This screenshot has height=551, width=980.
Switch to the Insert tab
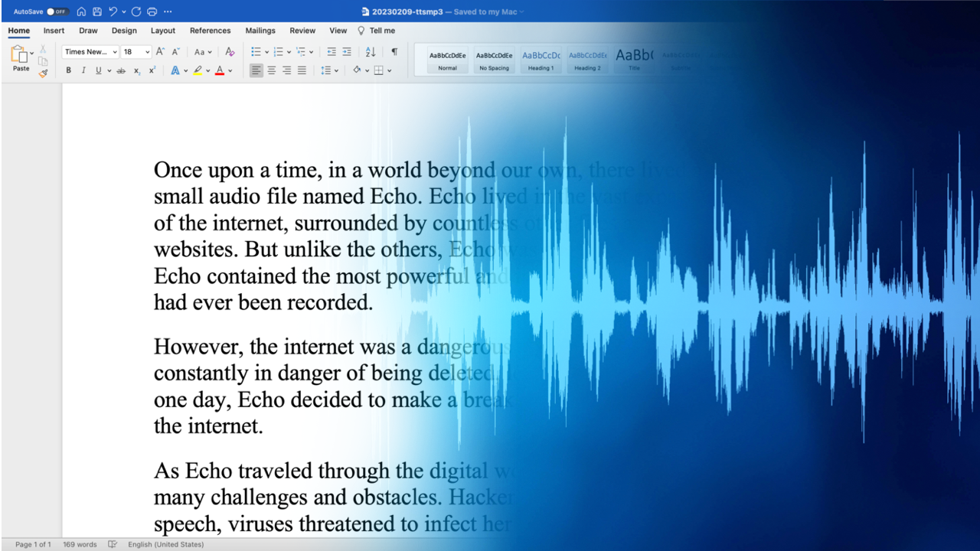coord(54,31)
